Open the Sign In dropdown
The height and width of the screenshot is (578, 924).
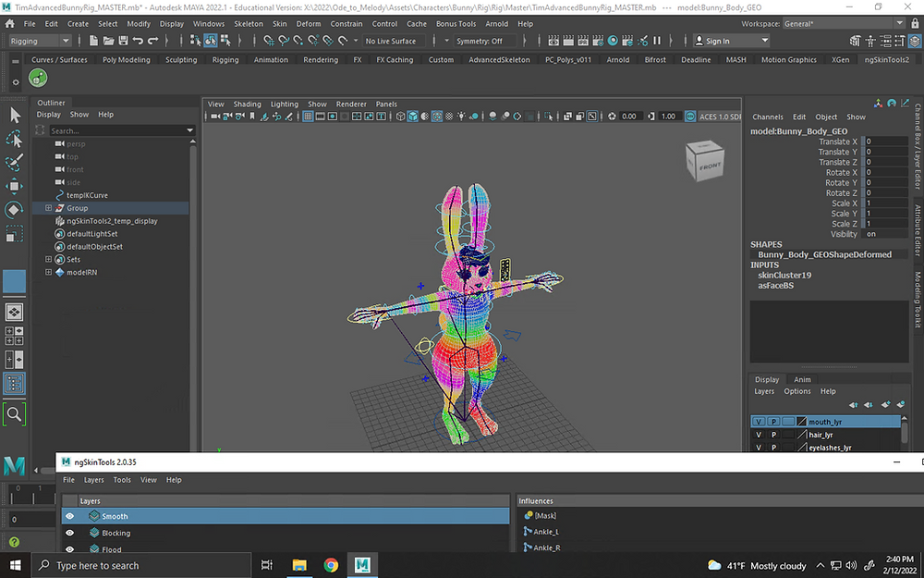tap(732, 41)
